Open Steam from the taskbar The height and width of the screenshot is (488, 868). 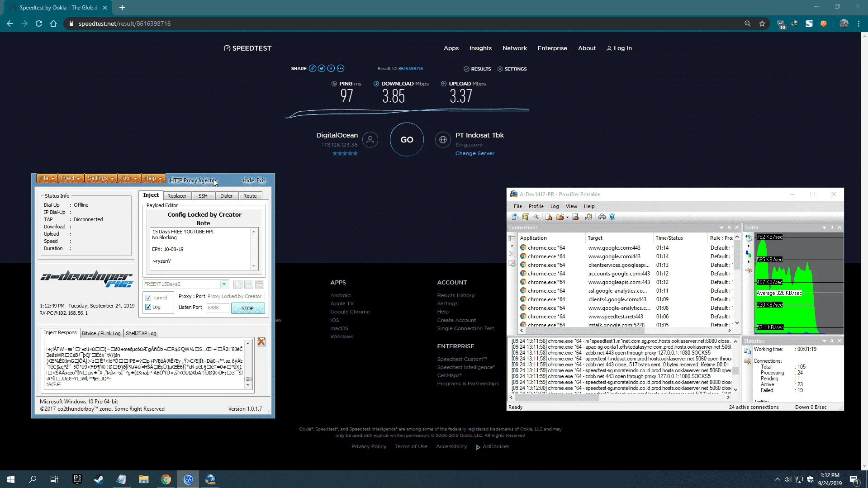click(99, 479)
